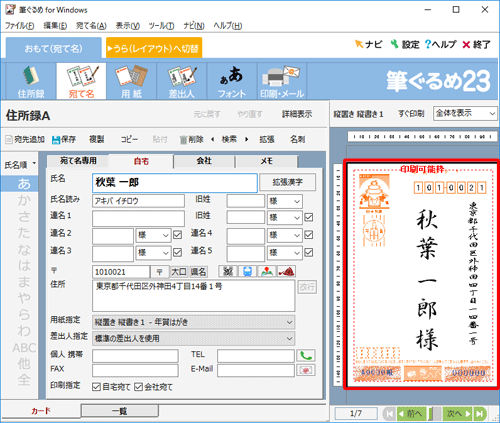Go to the last record button
The width and height of the screenshot is (500, 423).
(480, 414)
